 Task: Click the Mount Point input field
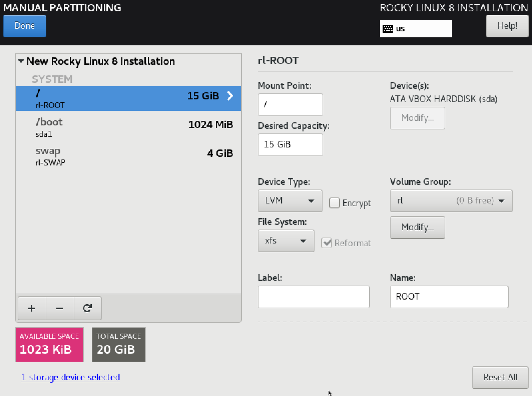pos(290,105)
